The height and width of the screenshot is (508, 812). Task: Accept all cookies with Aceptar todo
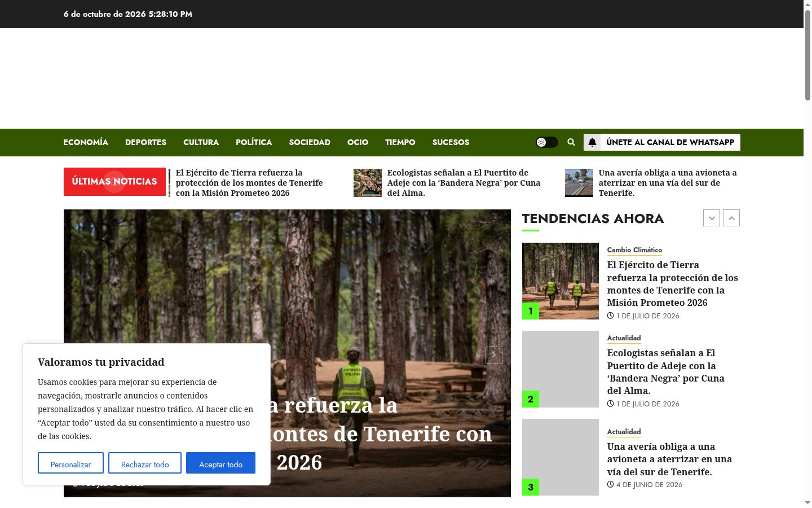click(220, 463)
